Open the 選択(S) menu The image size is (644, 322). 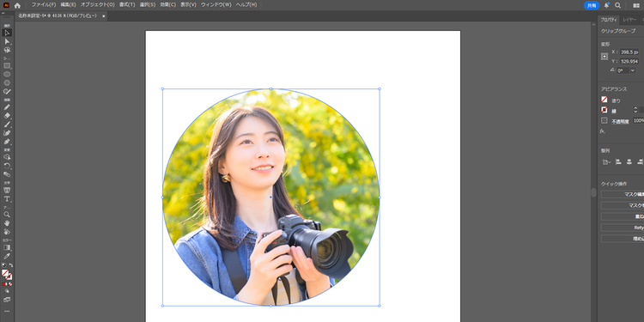click(148, 4)
